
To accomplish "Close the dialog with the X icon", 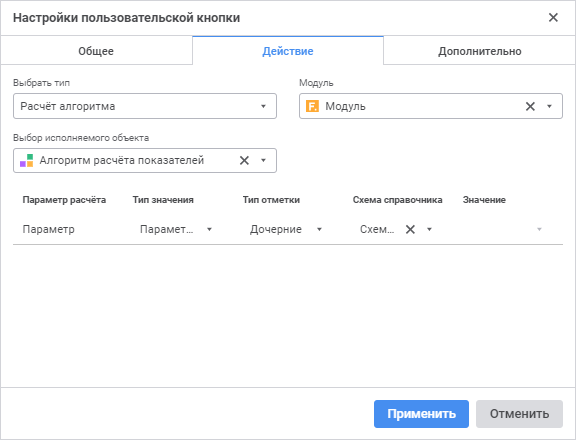I will point(553,17).
